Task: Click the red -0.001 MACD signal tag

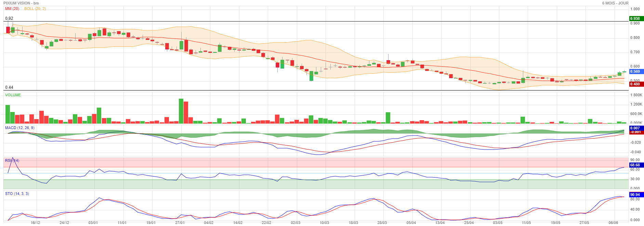Action: tap(636, 132)
